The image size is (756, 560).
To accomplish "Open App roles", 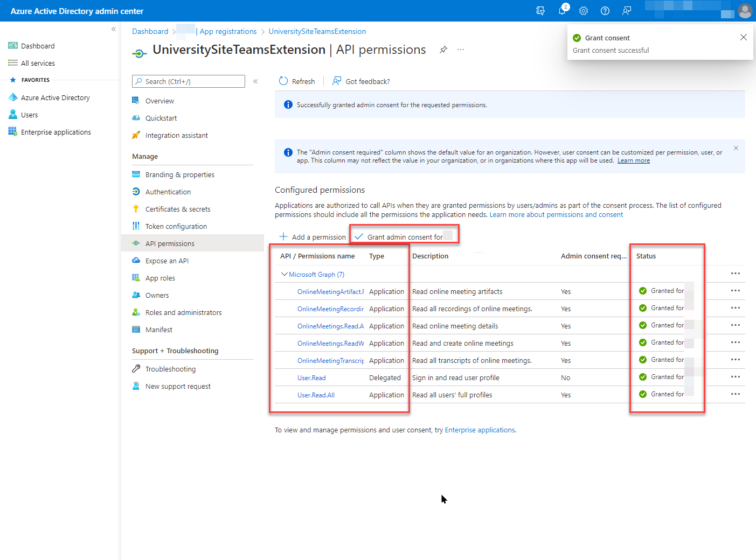I will coord(154,278).
